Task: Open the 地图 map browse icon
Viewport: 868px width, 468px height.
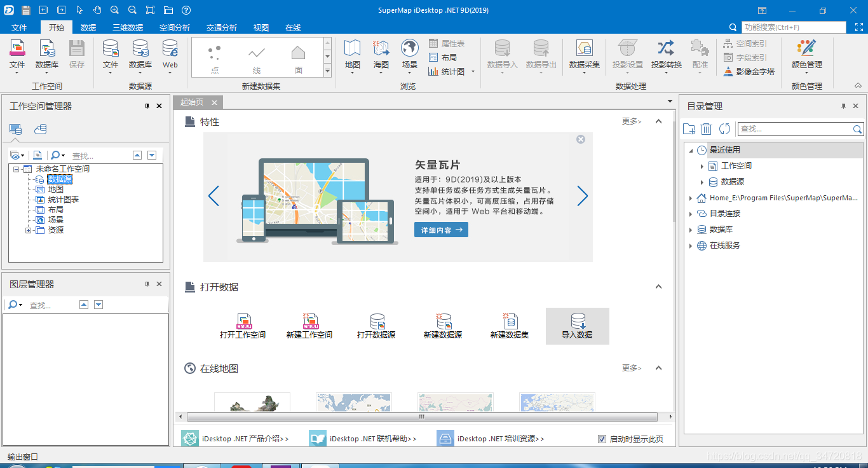Action: click(352, 56)
